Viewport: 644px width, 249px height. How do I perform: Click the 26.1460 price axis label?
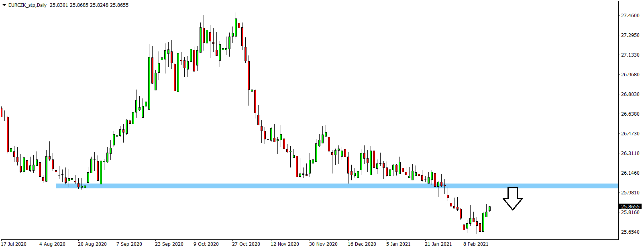click(x=630, y=173)
